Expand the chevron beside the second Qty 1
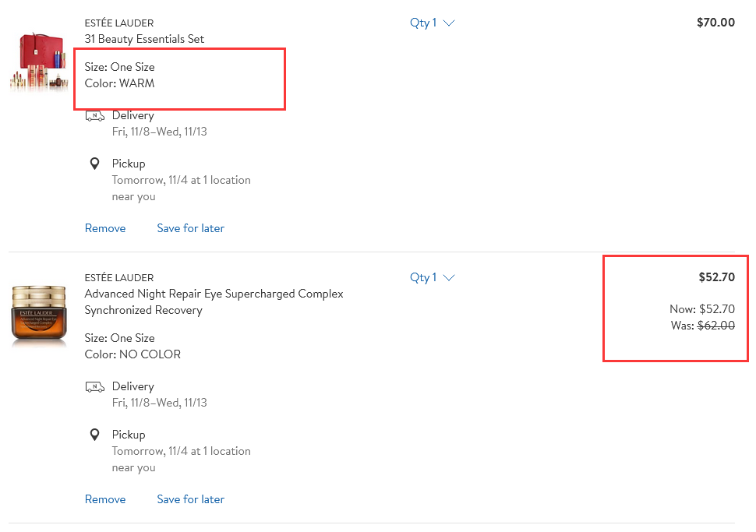756x532 pixels. (449, 277)
